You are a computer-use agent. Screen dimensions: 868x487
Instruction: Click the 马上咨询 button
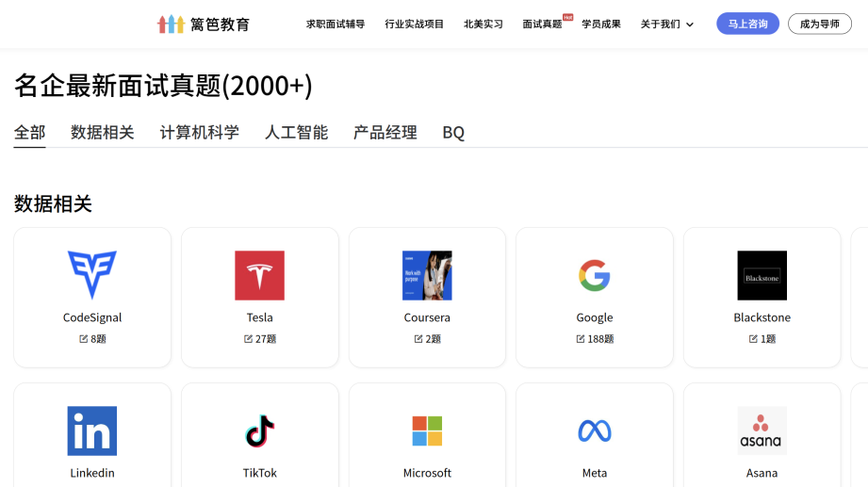click(x=748, y=24)
